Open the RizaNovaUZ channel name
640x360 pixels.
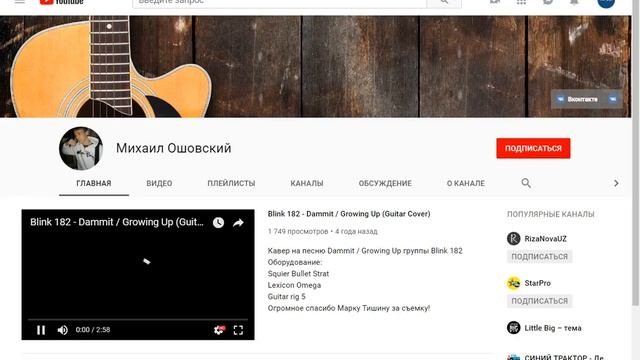[x=545, y=239]
